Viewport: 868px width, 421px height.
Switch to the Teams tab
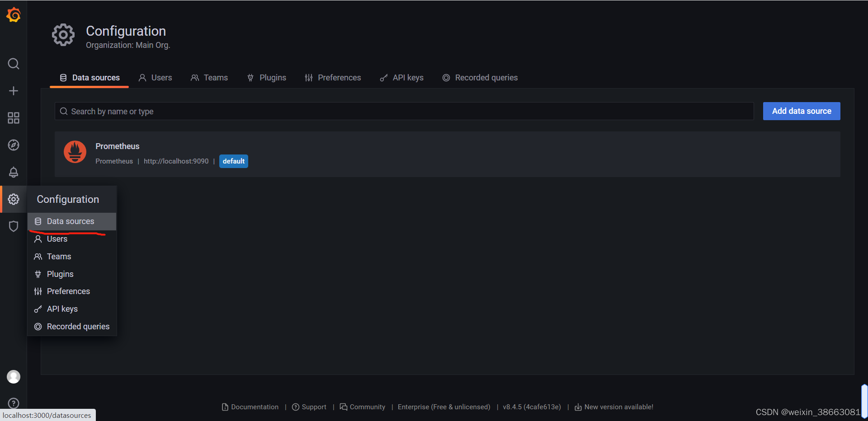(209, 78)
